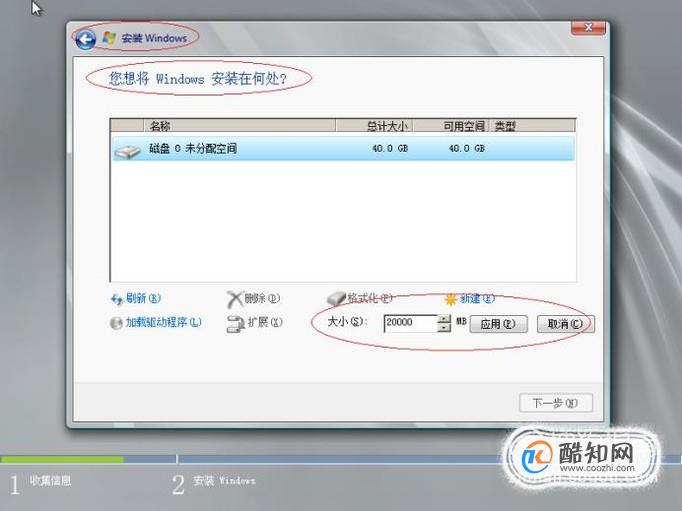Click the Windows logo in the title bar

coord(109,38)
